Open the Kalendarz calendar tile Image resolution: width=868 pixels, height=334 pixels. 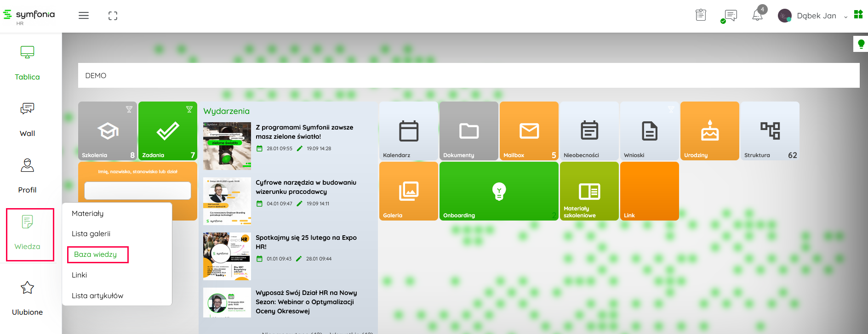coord(408,131)
